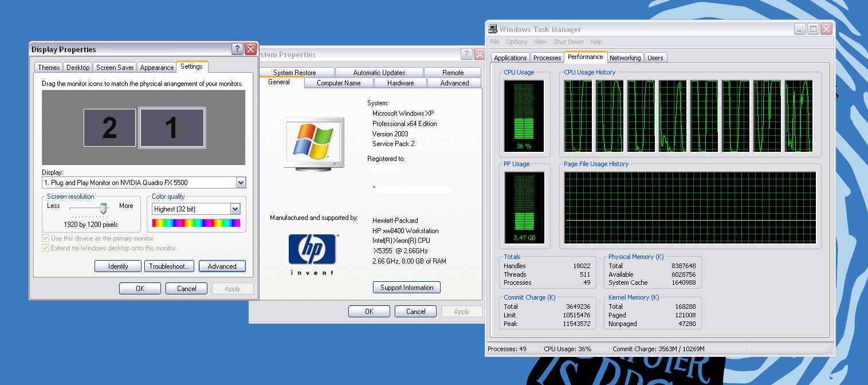Image resolution: width=868 pixels, height=385 pixels.
Task: Switch to the Users tab
Action: point(655,58)
